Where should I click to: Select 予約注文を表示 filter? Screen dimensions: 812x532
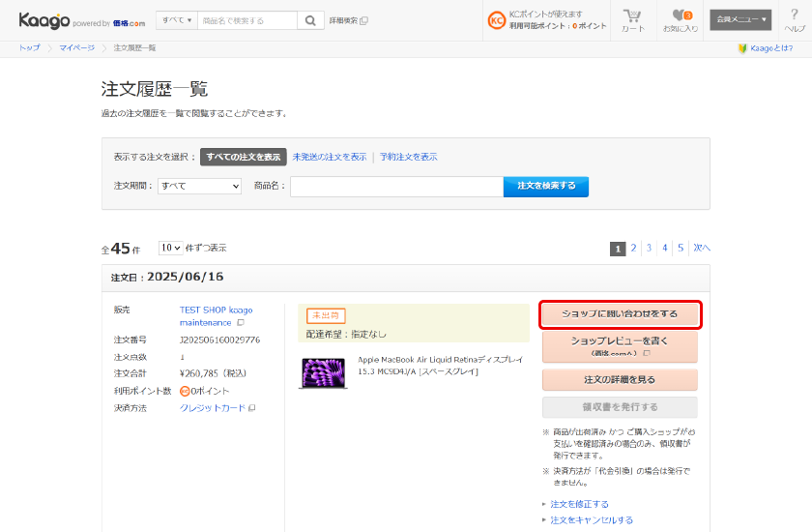tap(409, 157)
